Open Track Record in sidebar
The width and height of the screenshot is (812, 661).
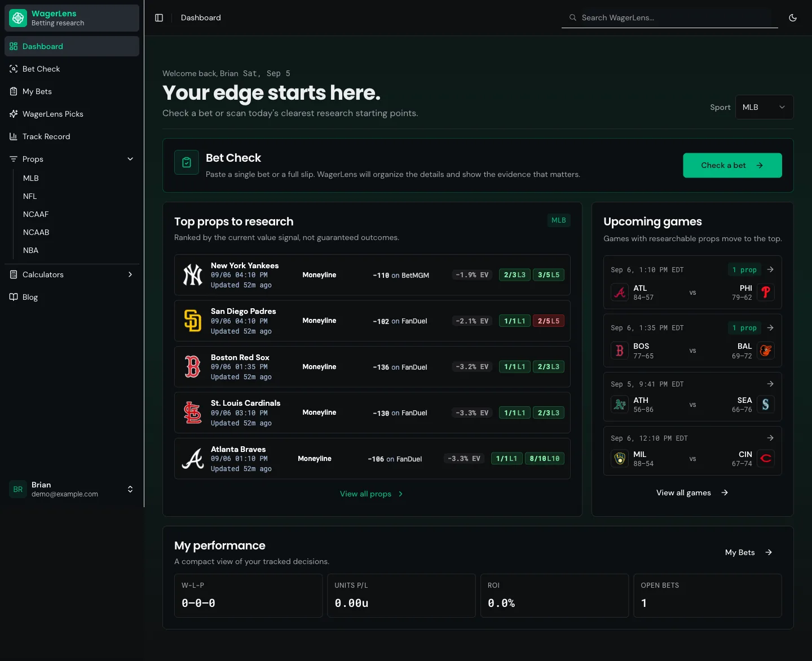pyautogui.click(x=72, y=136)
